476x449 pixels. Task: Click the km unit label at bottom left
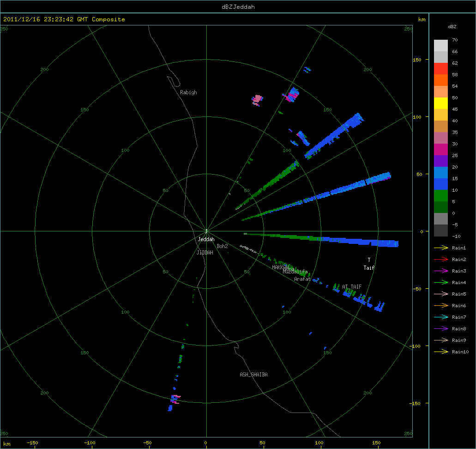6,444
